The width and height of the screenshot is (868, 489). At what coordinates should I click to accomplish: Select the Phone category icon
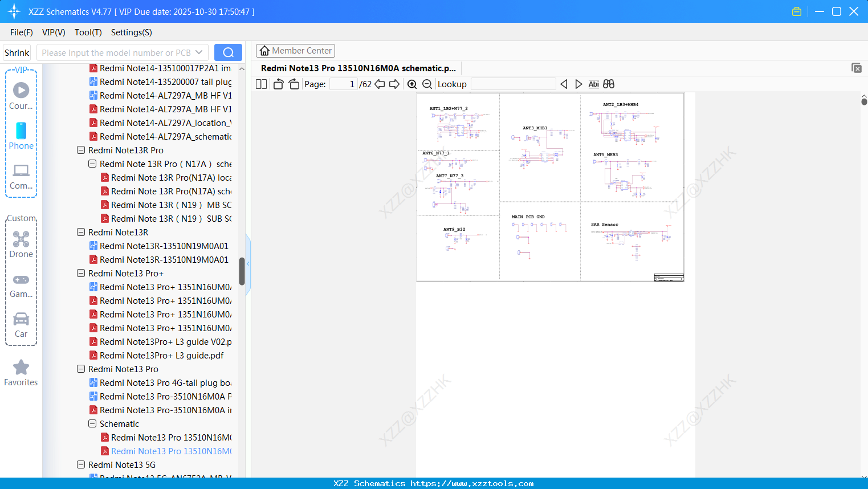click(21, 131)
